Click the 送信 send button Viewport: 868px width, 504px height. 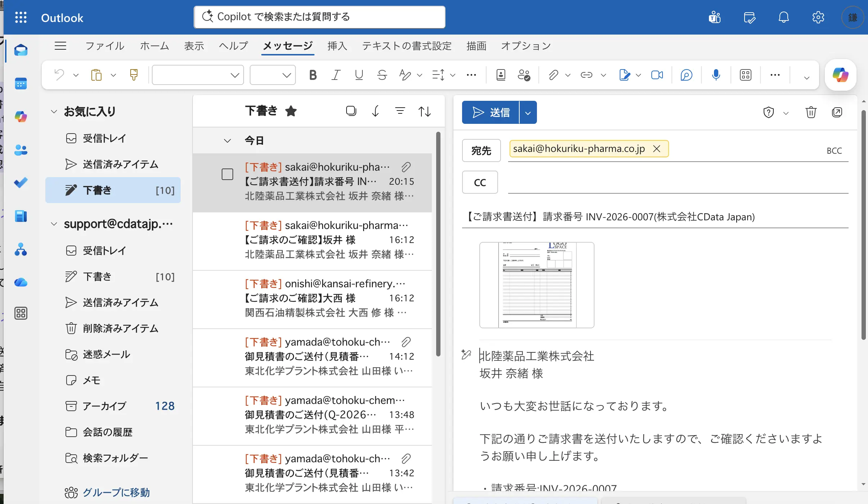pyautogui.click(x=491, y=112)
